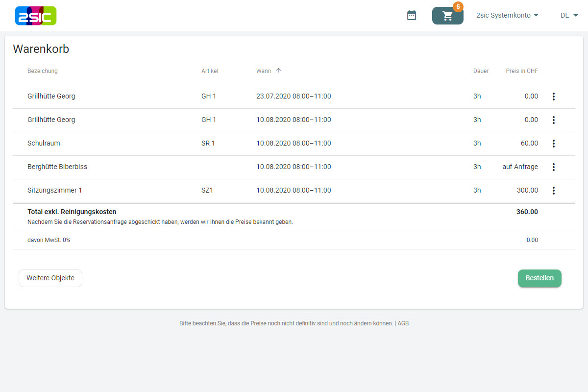Open three-dot menu for Schulraum row
The height and width of the screenshot is (392, 588).
(554, 144)
